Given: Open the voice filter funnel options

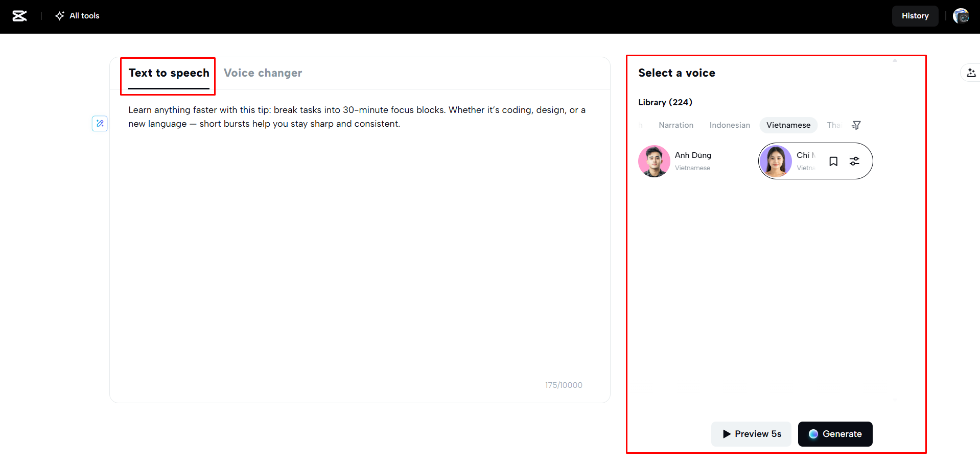Looking at the screenshot, I should [x=856, y=125].
